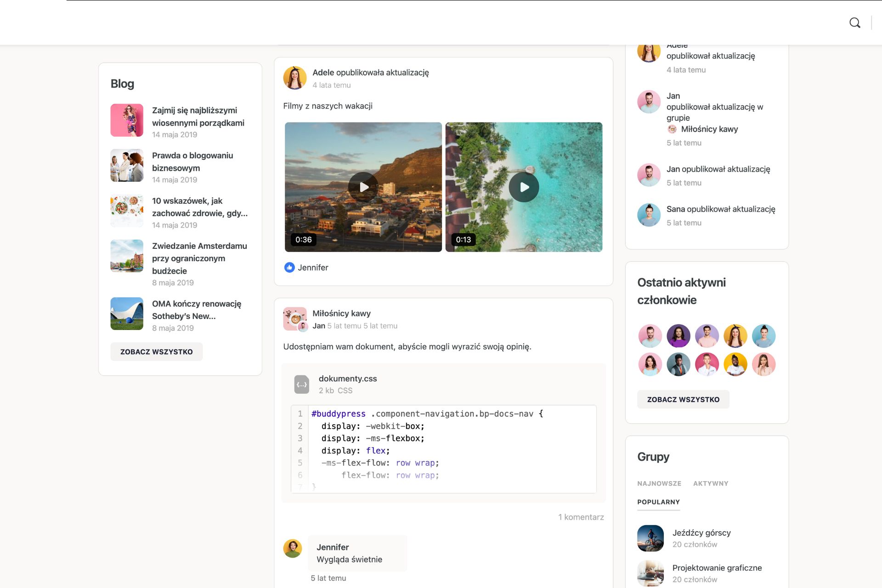The width and height of the screenshot is (882, 588).
Task: Open the 1 komentarz link
Action: pos(581,517)
